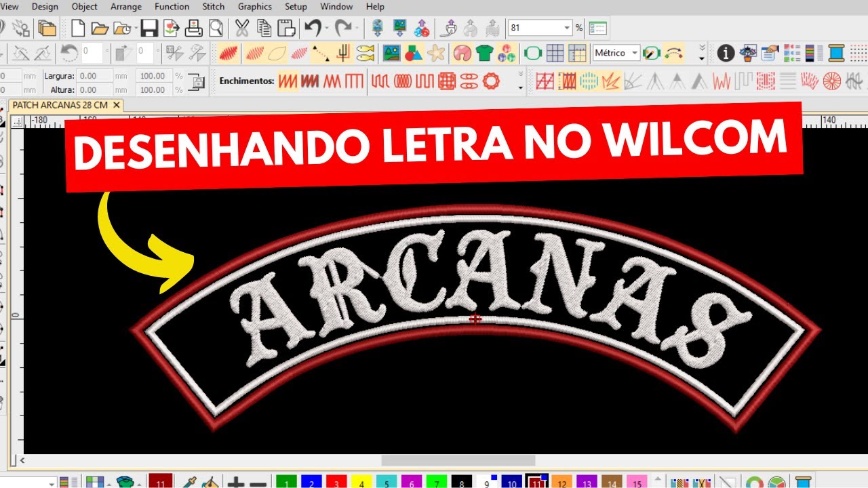The width and height of the screenshot is (868, 488).
Task: Open the Object menu
Action: tap(85, 7)
